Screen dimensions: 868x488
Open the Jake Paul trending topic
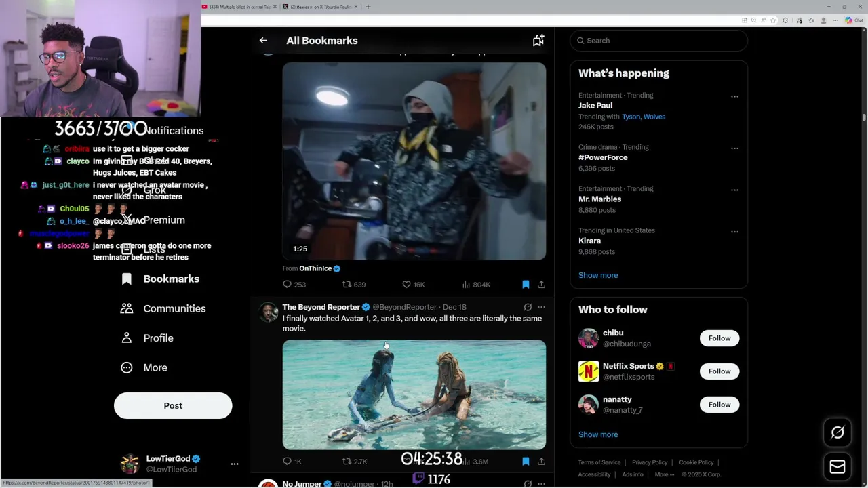(595, 106)
